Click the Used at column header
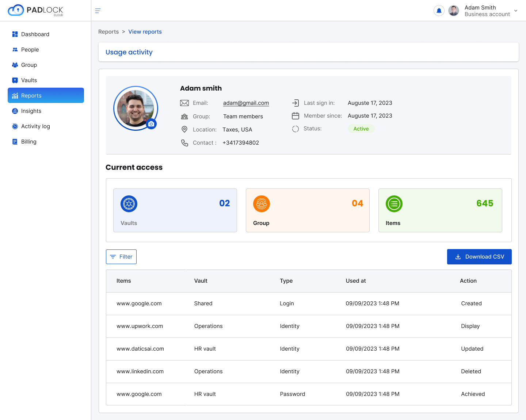The width and height of the screenshot is (526, 420). [x=356, y=281]
